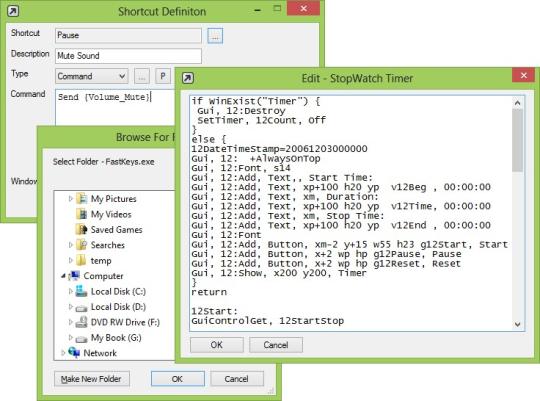Click the script editor scrollbar thumb

click(x=517, y=140)
